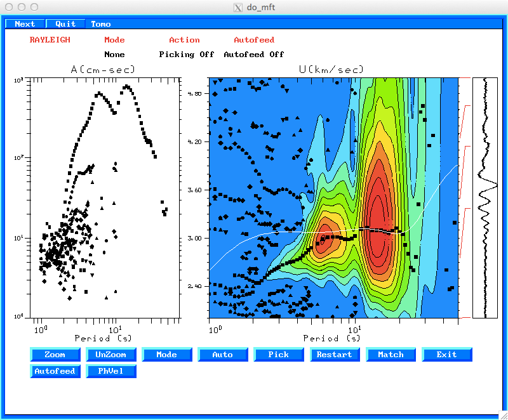Open the Tomo menu item
This screenshot has height=420, width=508.
click(101, 24)
